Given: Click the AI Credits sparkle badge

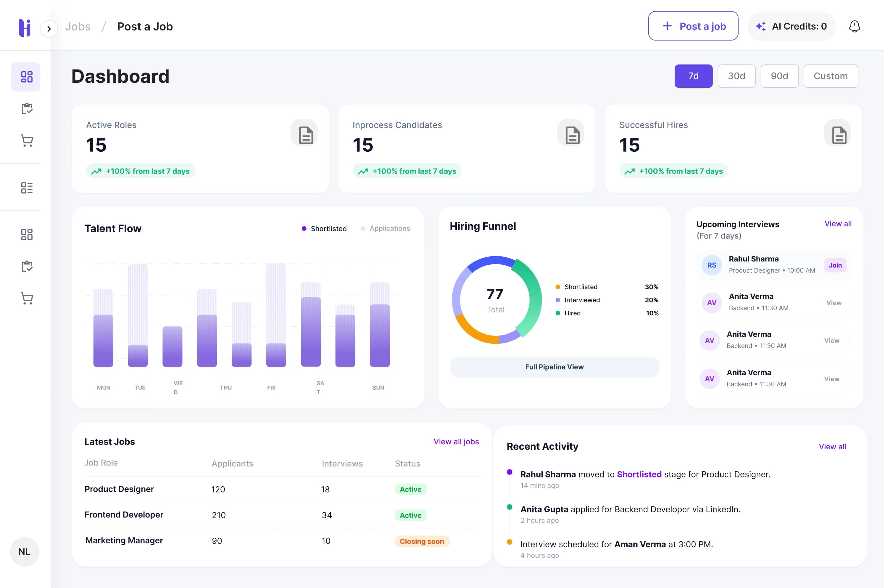Looking at the screenshot, I should tap(791, 26).
